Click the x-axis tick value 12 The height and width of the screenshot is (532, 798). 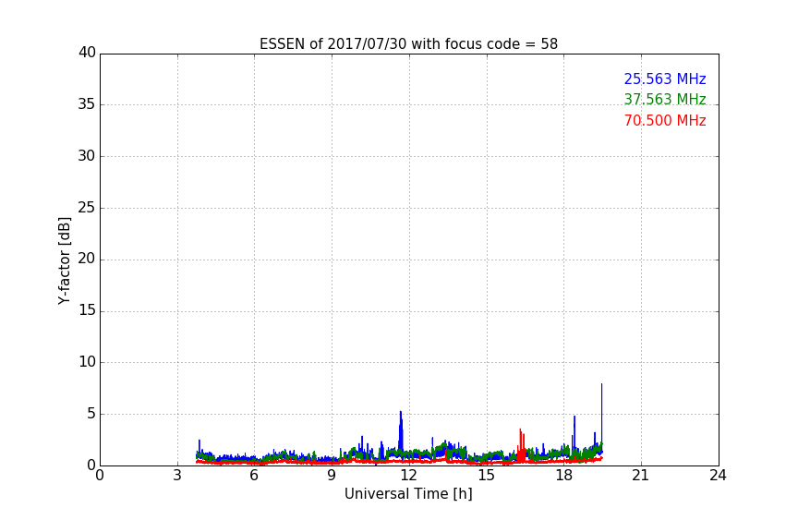(408, 476)
